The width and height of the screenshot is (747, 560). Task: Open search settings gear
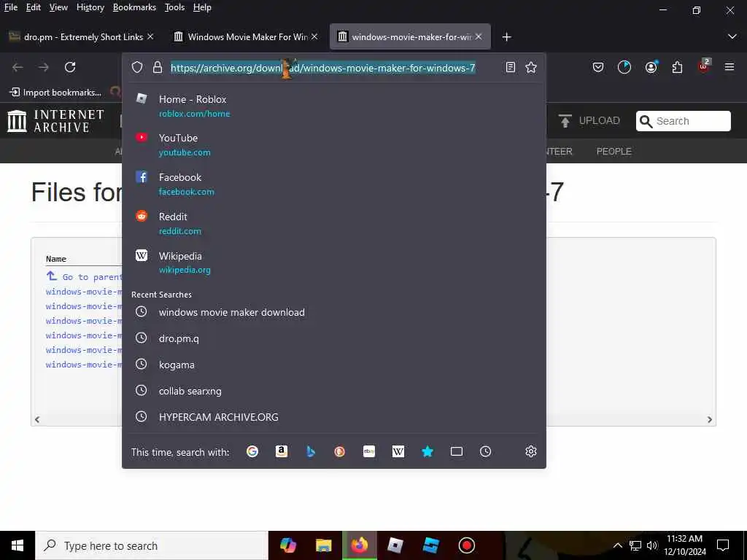pos(531,451)
